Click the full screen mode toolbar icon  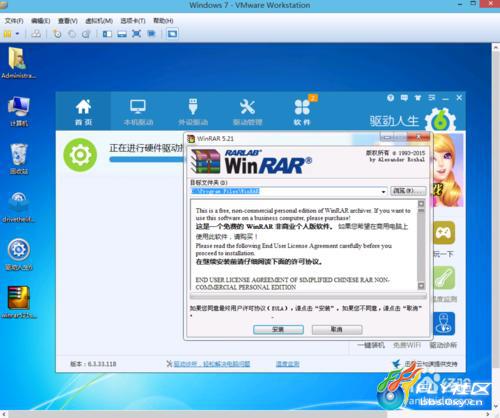(x=136, y=34)
